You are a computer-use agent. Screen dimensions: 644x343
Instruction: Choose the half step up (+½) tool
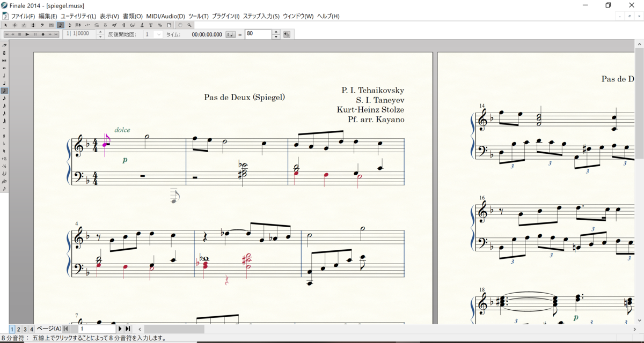tap(4, 159)
